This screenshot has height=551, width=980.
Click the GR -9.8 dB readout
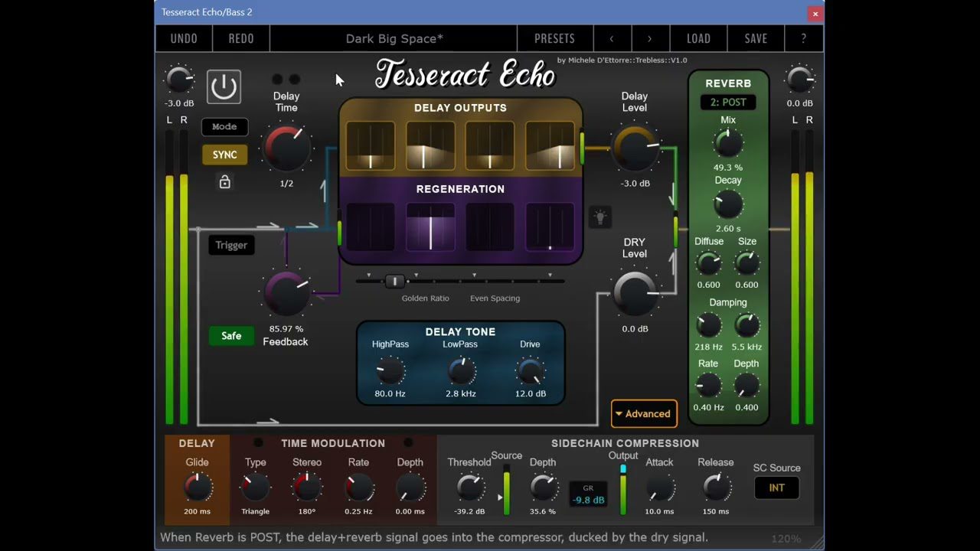(x=588, y=494)
